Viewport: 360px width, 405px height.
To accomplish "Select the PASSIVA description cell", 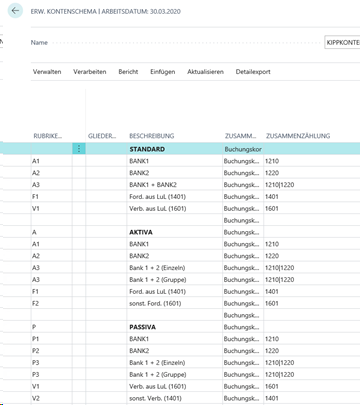I will [x=175, y=327].
